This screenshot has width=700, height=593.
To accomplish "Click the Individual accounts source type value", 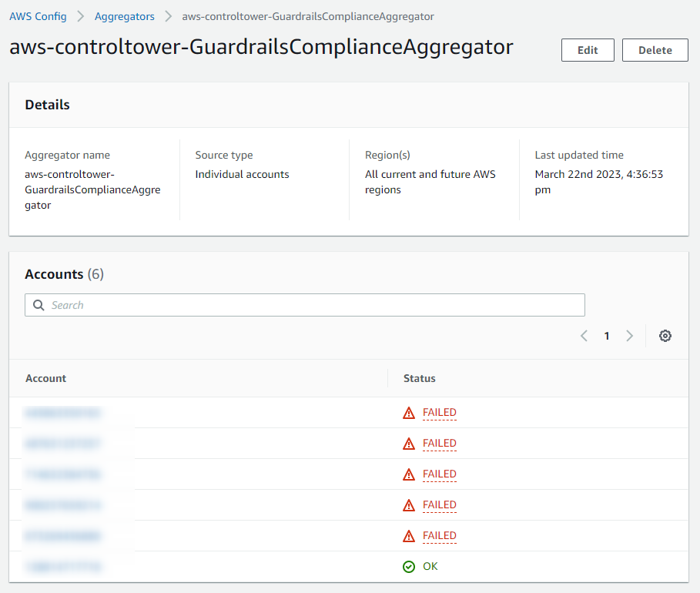I will coord(242,174).
